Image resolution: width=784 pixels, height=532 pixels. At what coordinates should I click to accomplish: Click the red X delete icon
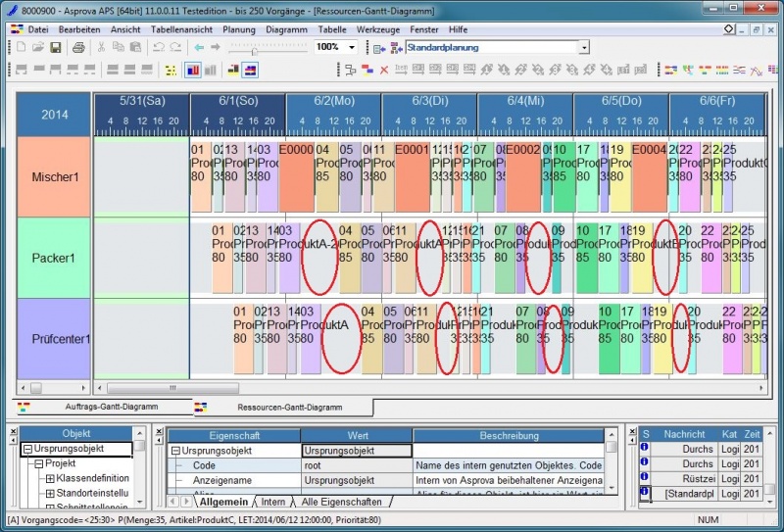point(383,70)
